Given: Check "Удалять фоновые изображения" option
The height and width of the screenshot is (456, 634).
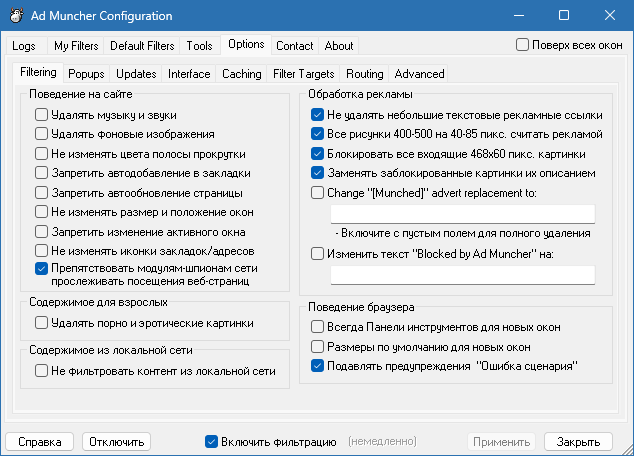Looking at the screenshot, I should pos(41,134).
